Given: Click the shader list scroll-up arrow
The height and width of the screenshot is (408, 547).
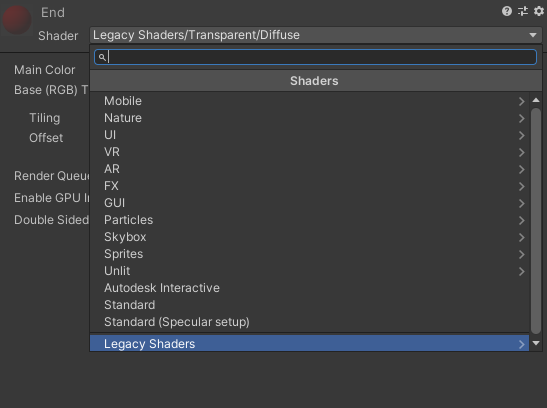Looking at the screenshot, I should 536,100.
